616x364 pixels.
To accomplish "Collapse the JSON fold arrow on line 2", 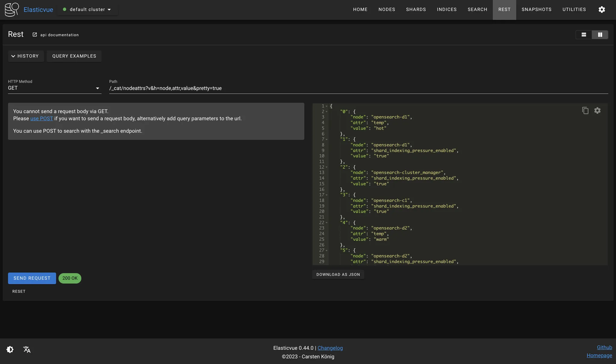I will coord(327,112).
